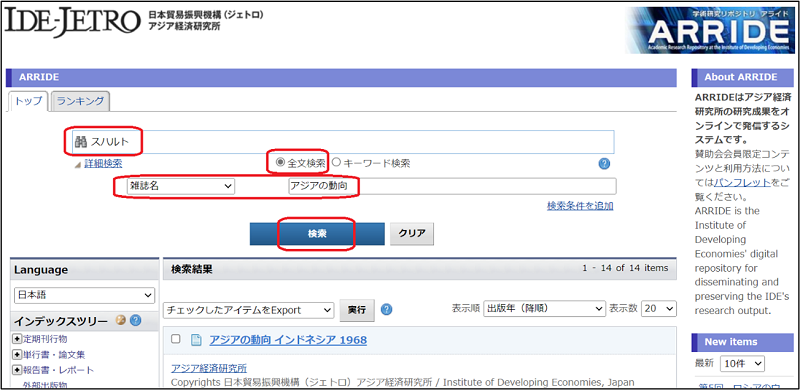
Task: Click the 実行 button
Action: click(x=357, y=310)
